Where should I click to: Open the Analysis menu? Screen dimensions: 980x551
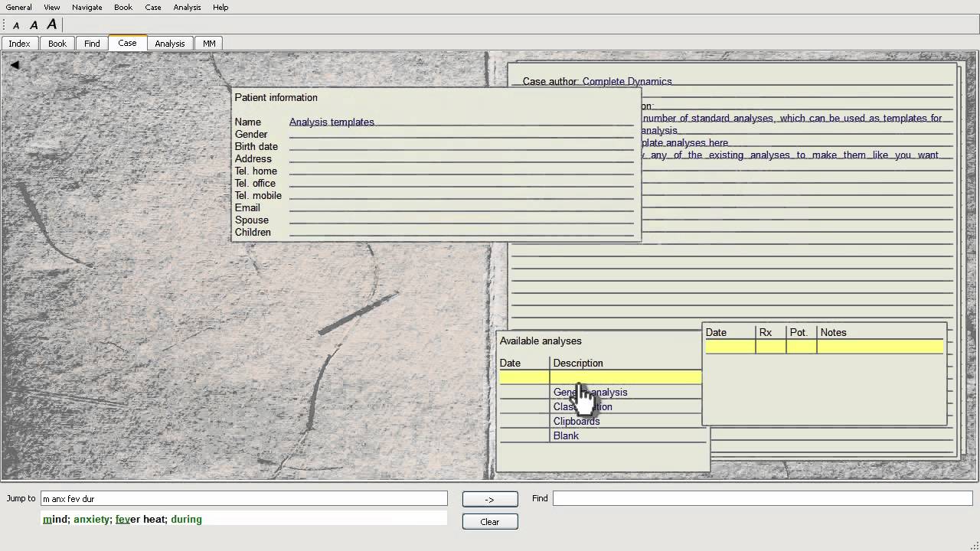(187, 7)
